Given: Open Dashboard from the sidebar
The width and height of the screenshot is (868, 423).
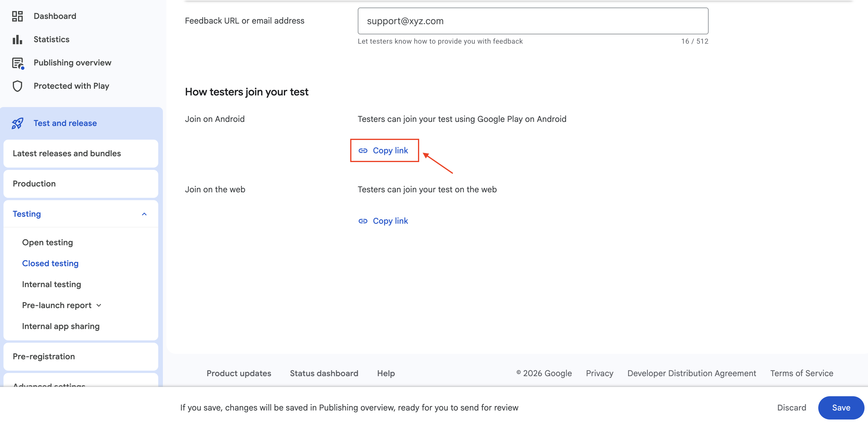Looking at the screenshot, I should tap(55, 16).
